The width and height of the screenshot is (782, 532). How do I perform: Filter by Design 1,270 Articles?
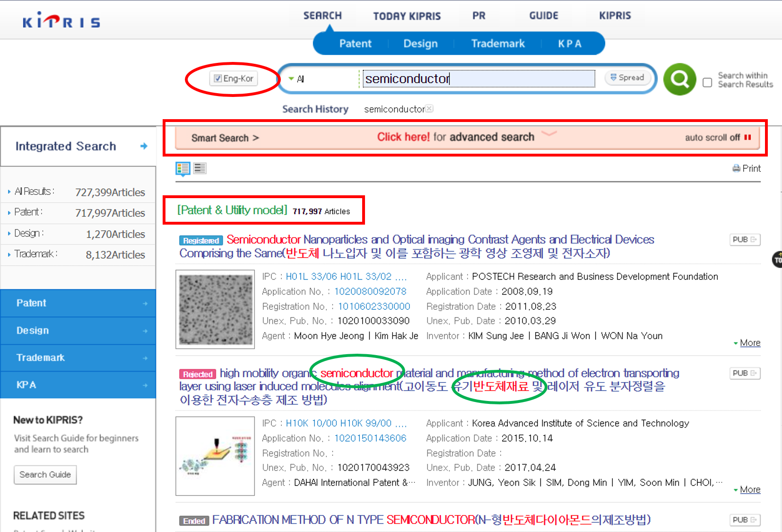78,234
